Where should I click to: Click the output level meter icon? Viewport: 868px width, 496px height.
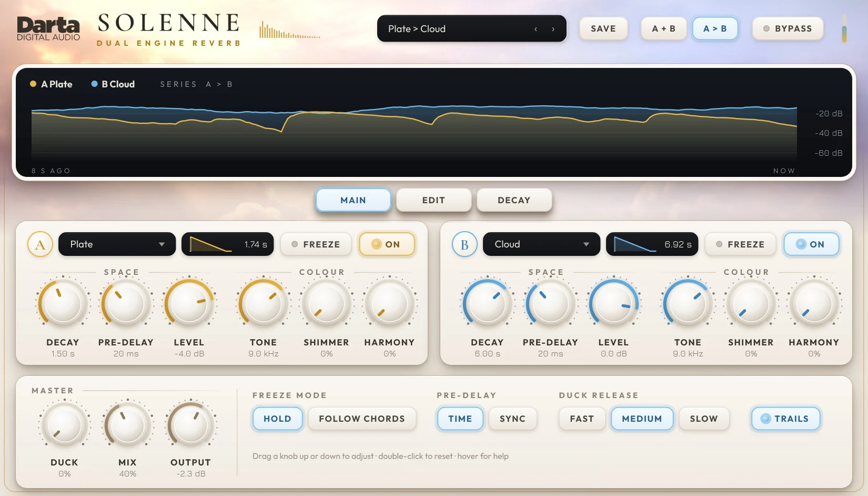(x=844, y=28)
